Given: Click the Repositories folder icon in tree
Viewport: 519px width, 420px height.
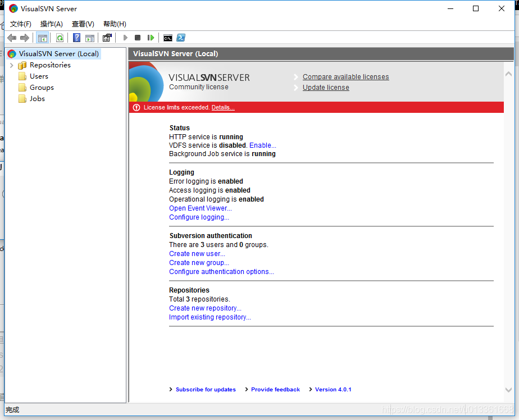Looking at the screenshot, I should point(22,65).
